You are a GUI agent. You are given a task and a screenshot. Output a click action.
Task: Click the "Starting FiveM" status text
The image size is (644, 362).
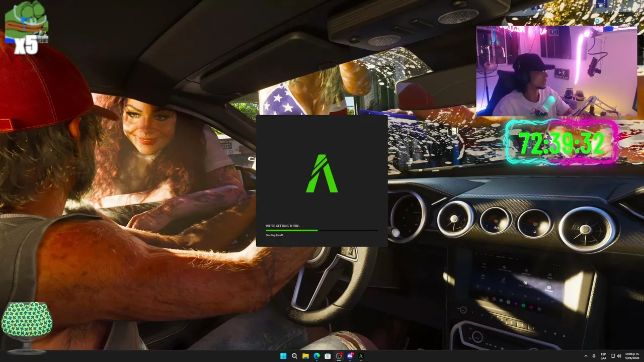coord(275,235)
